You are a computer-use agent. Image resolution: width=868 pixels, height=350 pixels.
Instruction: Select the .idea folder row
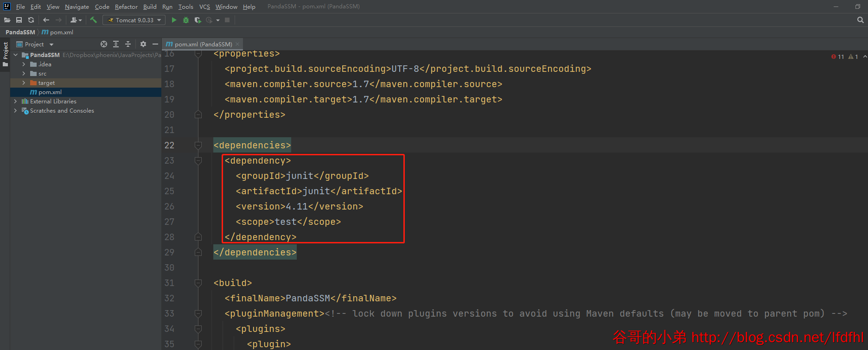pos(86,64)
